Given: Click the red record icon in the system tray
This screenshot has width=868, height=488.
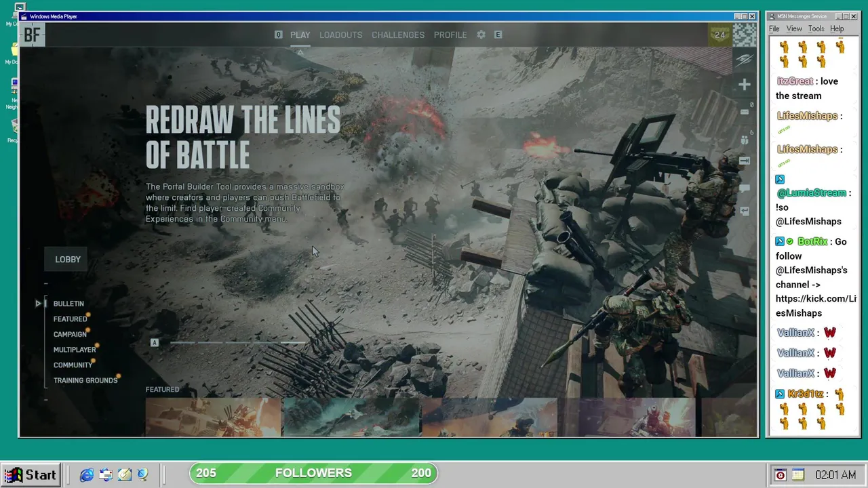Looking at the screenshot, I should click(x=781, y=475).
